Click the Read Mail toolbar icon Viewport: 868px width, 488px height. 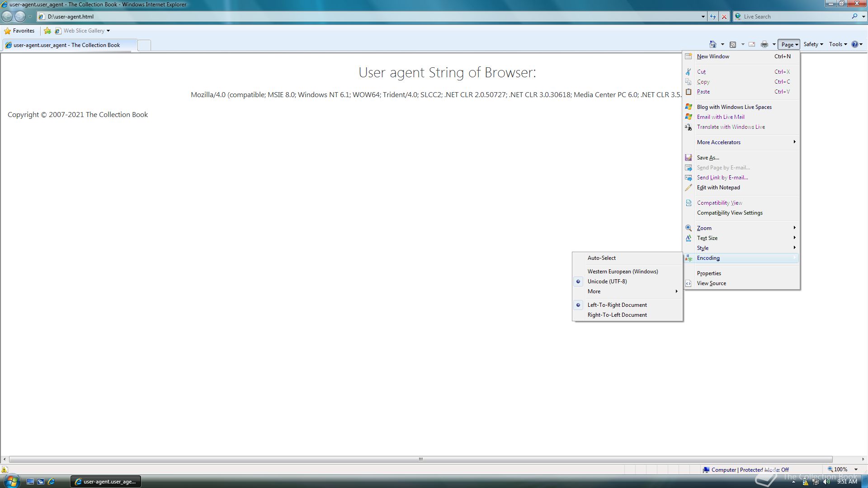[x=752, y=44]
